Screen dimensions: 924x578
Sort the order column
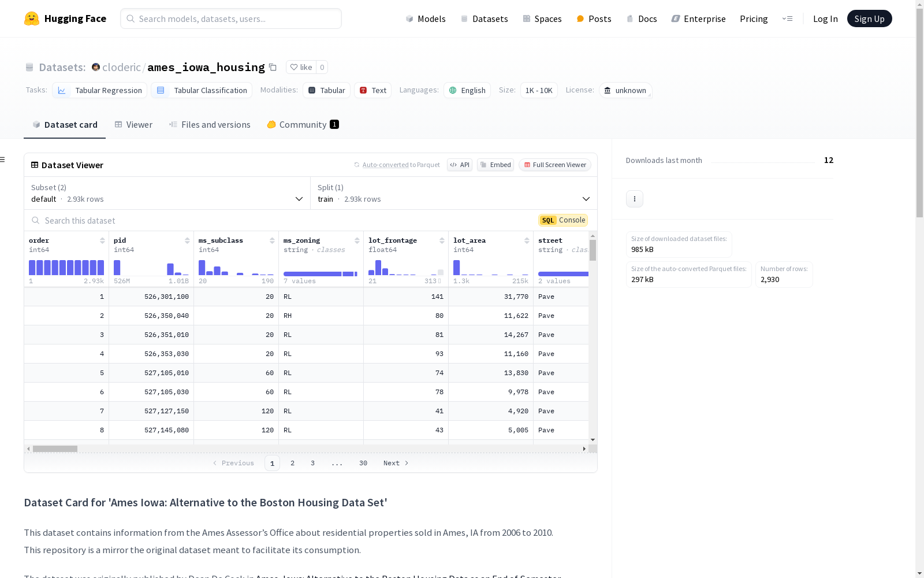pyautogui.click(x=102, y=240)
